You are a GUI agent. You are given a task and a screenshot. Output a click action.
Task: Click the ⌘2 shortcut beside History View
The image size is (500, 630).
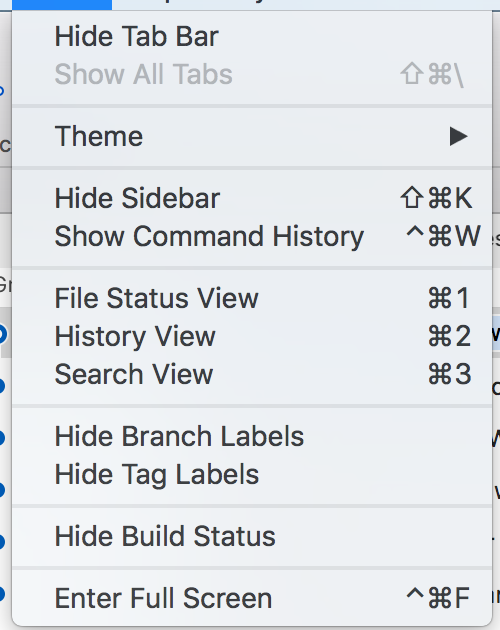(449, 336)
